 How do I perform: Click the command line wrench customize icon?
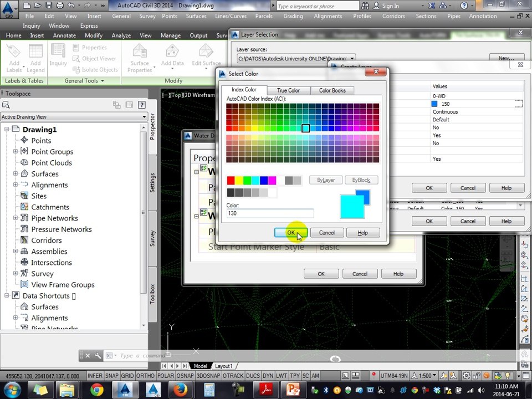98,356
